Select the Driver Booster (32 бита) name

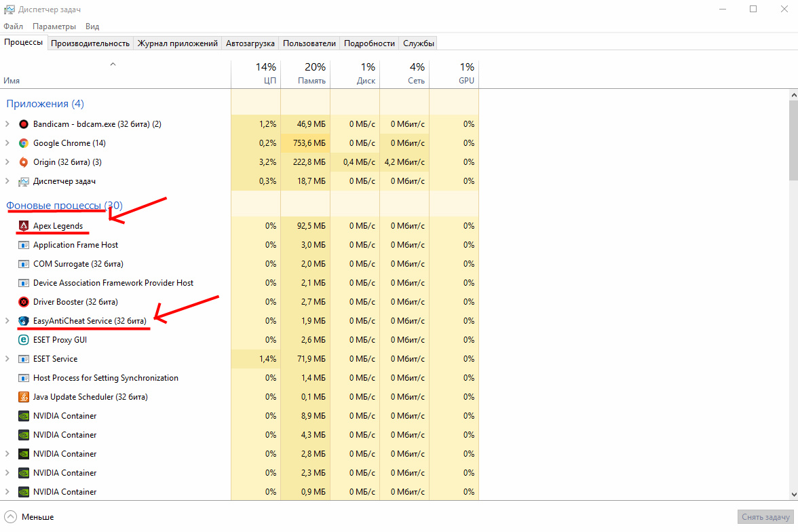click(75, 302)
